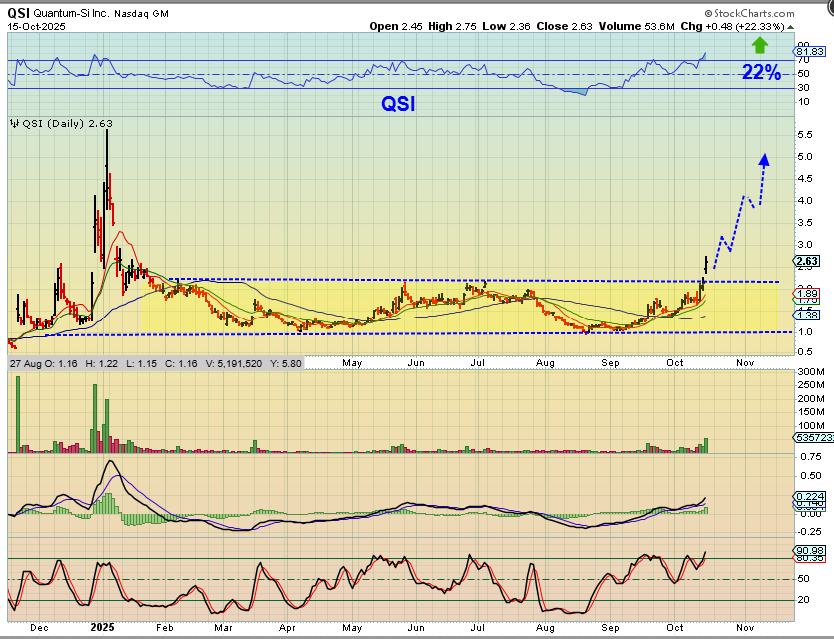Click the High 2.75 header value
Viewport: 834px width, 639px height.
point(453,26)
